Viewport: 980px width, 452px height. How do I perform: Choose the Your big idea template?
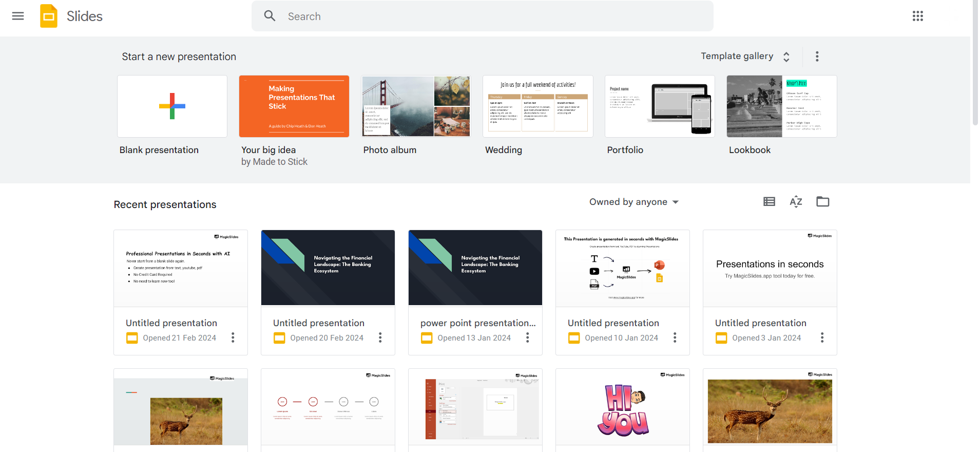pyautogui.click(x=294, y=106)
